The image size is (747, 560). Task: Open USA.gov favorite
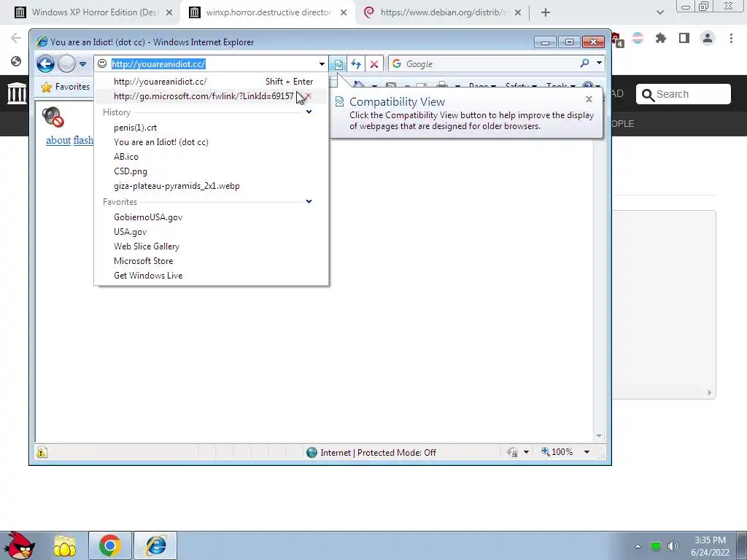(131, 232)
